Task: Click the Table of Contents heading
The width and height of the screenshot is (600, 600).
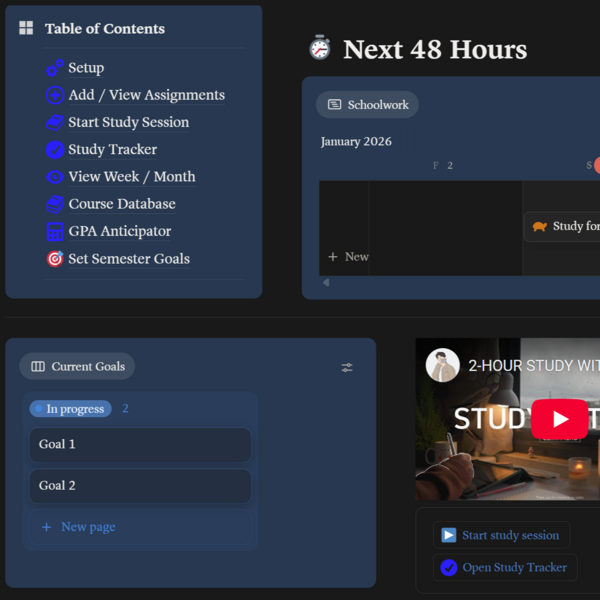Action: pos(105,29)
